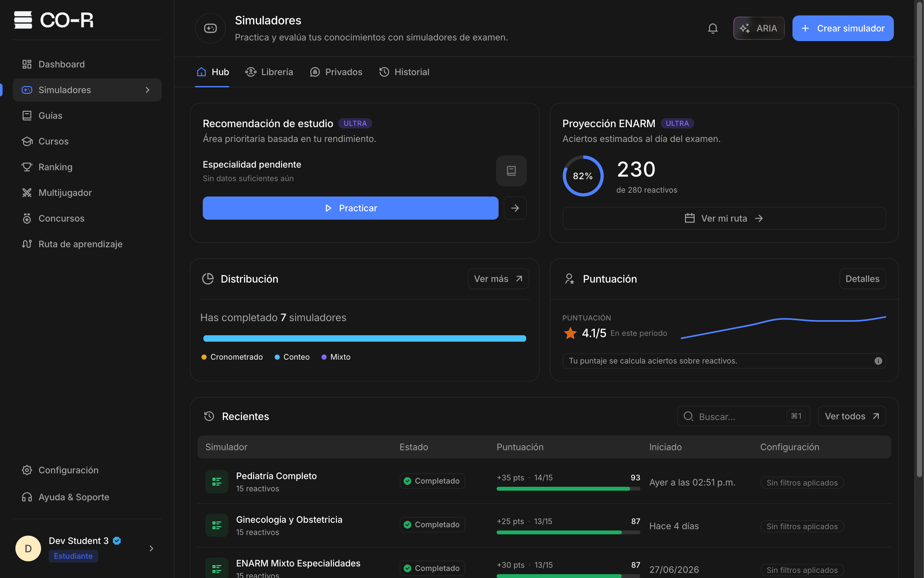This screenshot has height=578, width=924.
Task: Click the Puntuación column header
Action: pyautogui.click(x=520, y=447)
